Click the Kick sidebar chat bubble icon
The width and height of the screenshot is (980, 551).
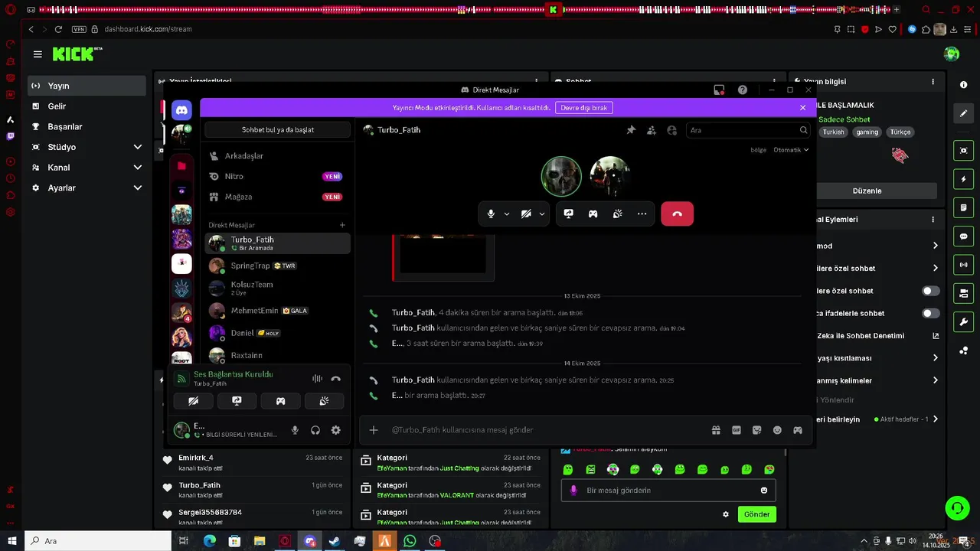point(964,236)
